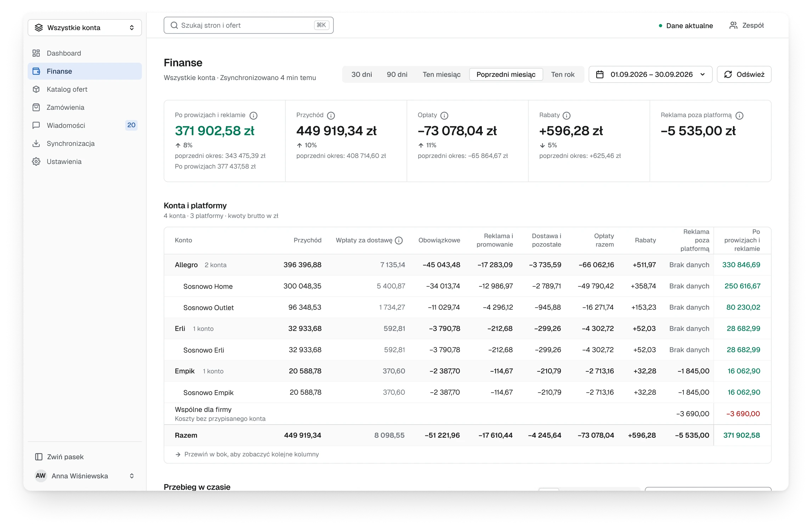This screenshot has height=529, width=812.
Task: Select the Poprzedni miesiąc period
Action: coord(506,74)
